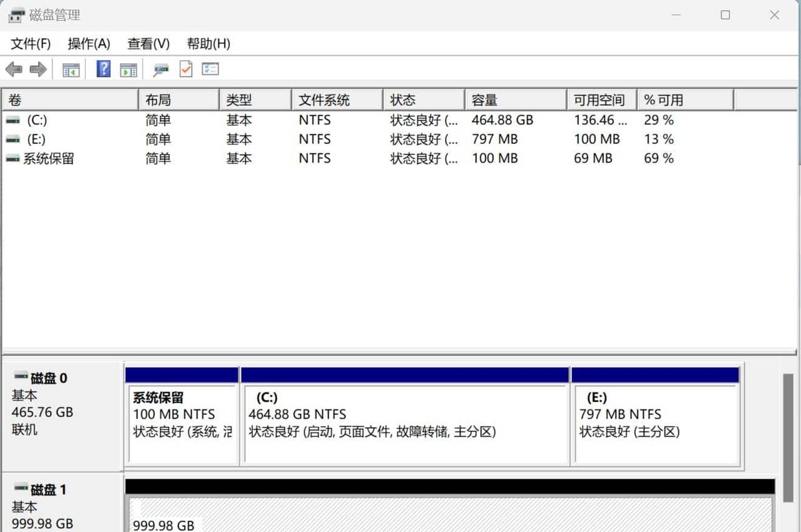Open the Help toolbar icon
801x532 pixels.
[103, 69]
